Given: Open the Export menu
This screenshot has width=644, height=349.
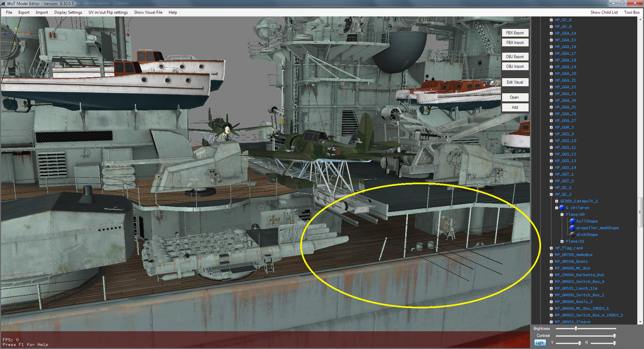Looking at the screenshot, I should pyautogui.click(x=24, y=12).
